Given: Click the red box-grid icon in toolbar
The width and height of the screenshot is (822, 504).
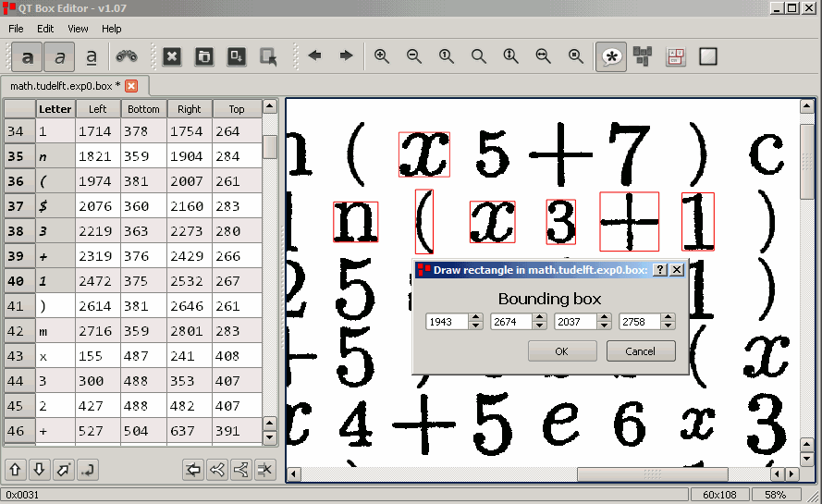Looking at the screenshot, I should coord(675,56).
